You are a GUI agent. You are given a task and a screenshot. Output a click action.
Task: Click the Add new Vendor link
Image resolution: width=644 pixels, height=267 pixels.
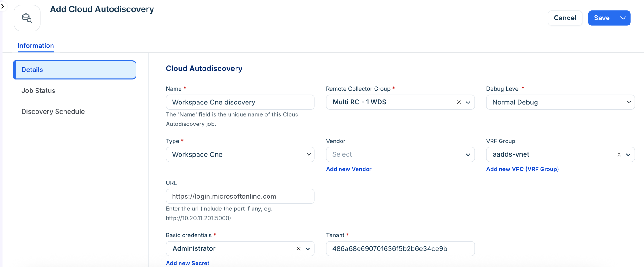click(x=349, y=169)
